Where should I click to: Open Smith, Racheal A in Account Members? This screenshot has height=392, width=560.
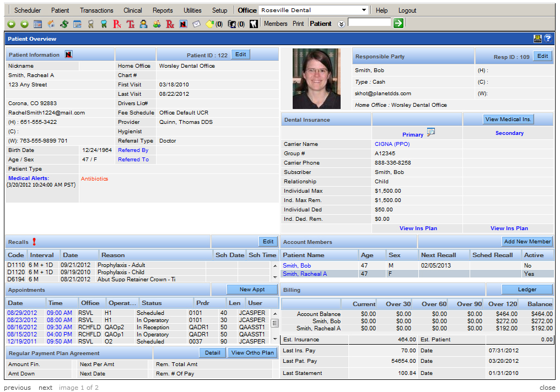(305, 274)
